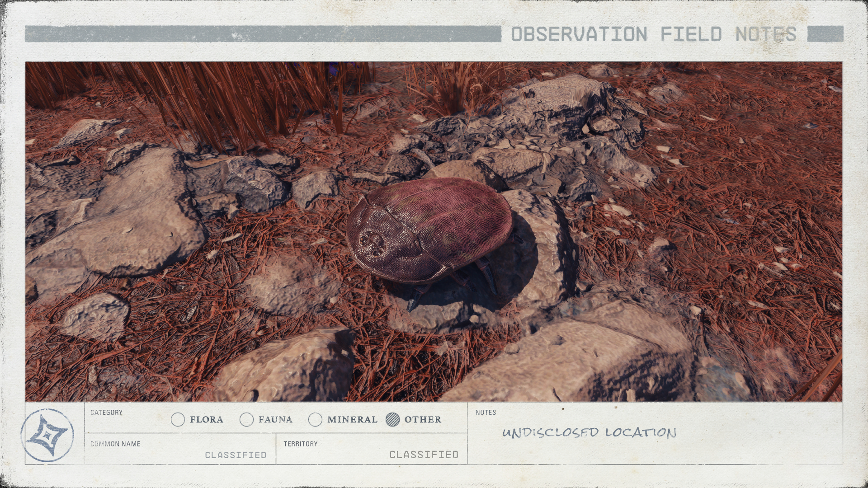Click the Territory CLASSIFIED field
Viewport: 868px width, 488px height.
pos(372,449)
